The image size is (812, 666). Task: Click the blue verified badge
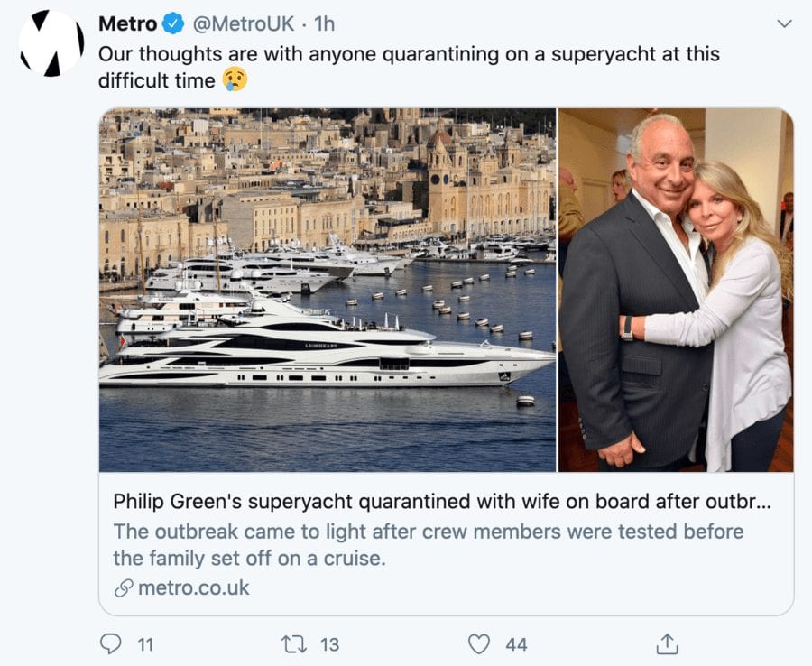tap(173, 24)
